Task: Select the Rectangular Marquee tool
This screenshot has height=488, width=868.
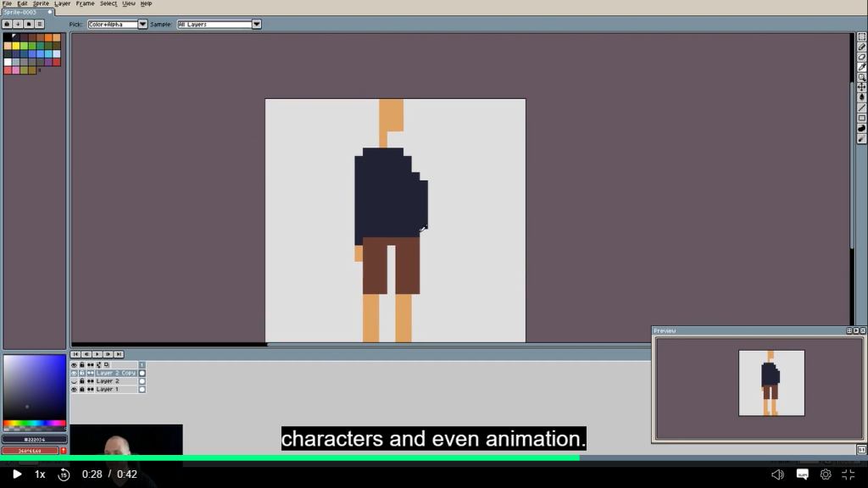Action: [x=861, y=36]
